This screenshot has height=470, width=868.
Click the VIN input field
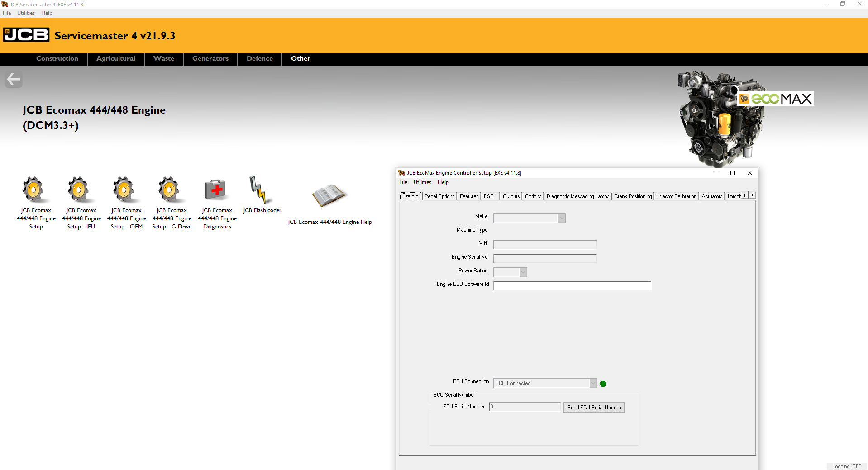coord(545,244)
